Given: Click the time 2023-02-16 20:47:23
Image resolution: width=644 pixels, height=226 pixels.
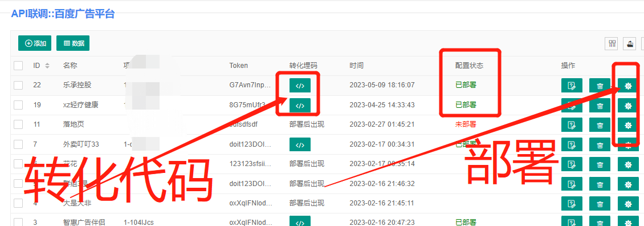Looking at the screenshot, I should (x=382, y=223).
